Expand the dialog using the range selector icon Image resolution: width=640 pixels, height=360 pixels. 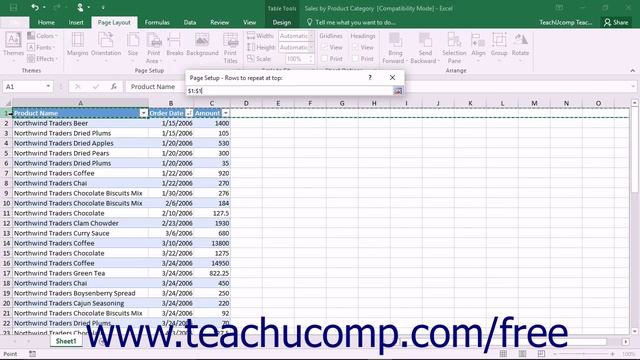coord(398,91)
